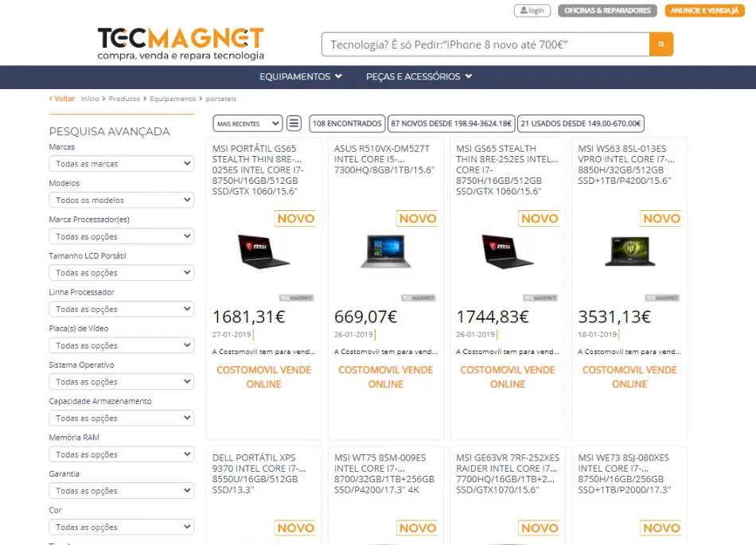Focus the technology search field
Image resolution: width=756 pixels, height=545 pixels.
485,45
